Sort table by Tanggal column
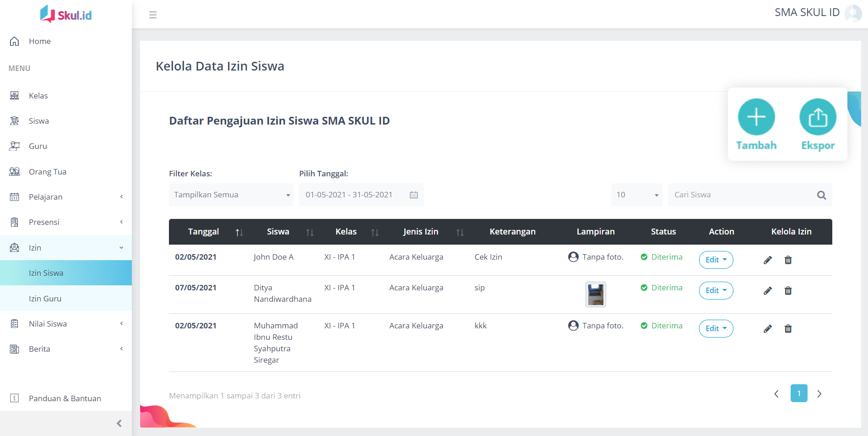This screenshot has height=436, width=868. (x=239, y=233)
